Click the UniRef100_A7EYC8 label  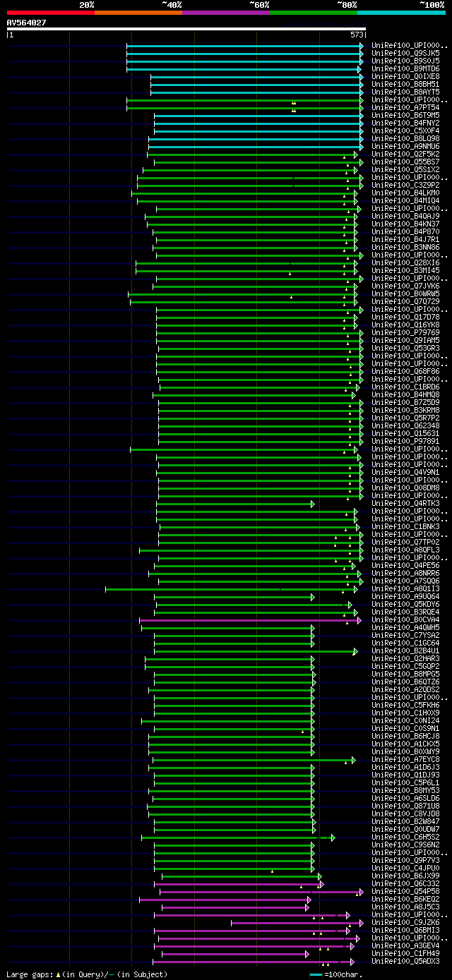click(x=406, y=759)
